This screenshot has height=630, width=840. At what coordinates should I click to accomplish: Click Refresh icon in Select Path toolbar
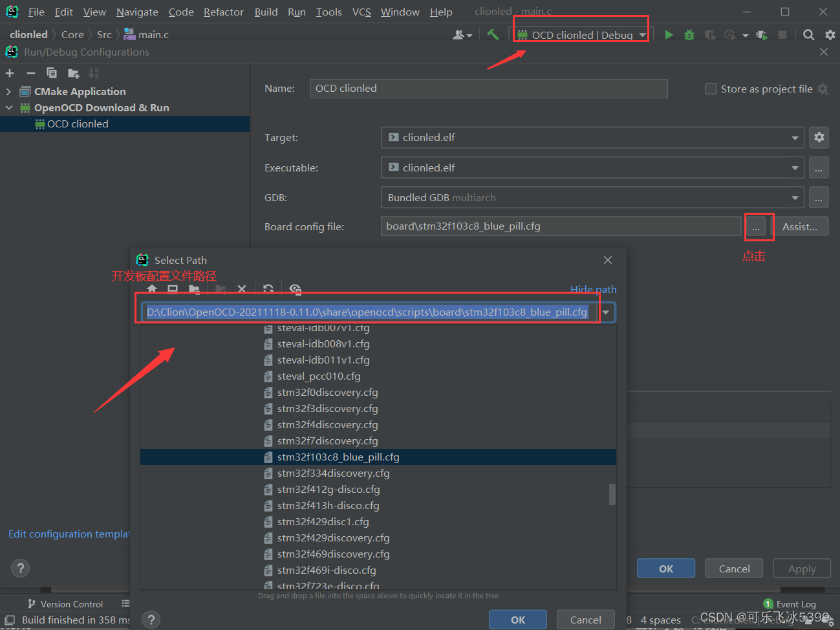[268, 289]
